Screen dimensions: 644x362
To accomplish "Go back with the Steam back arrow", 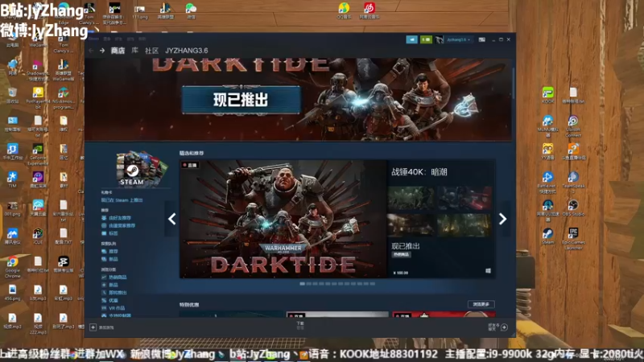I will click(x=91, y=51).
